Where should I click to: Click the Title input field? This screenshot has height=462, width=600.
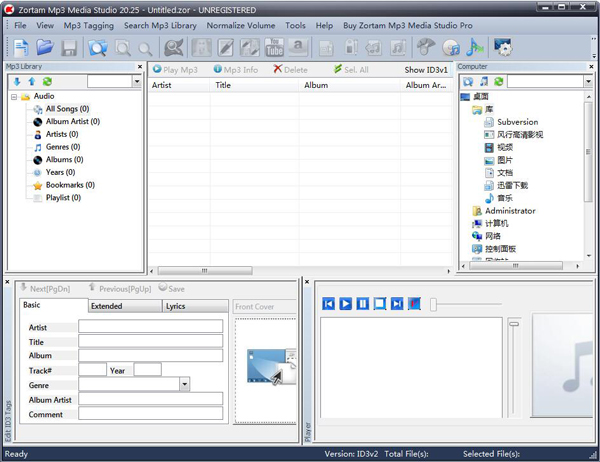click(x=150, y=341)
